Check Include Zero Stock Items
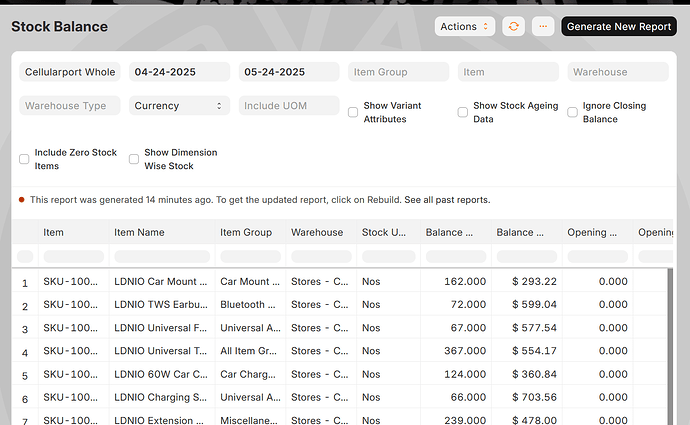The width and height of the screenshot is (690, 425). (x=24, y=159)
